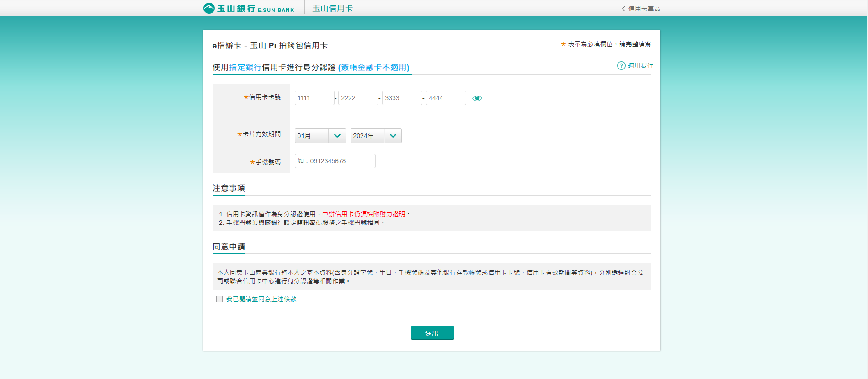Focus the second card number field 2222
The width and height of the screenshot is (868, 379).
tap(358, 98)
